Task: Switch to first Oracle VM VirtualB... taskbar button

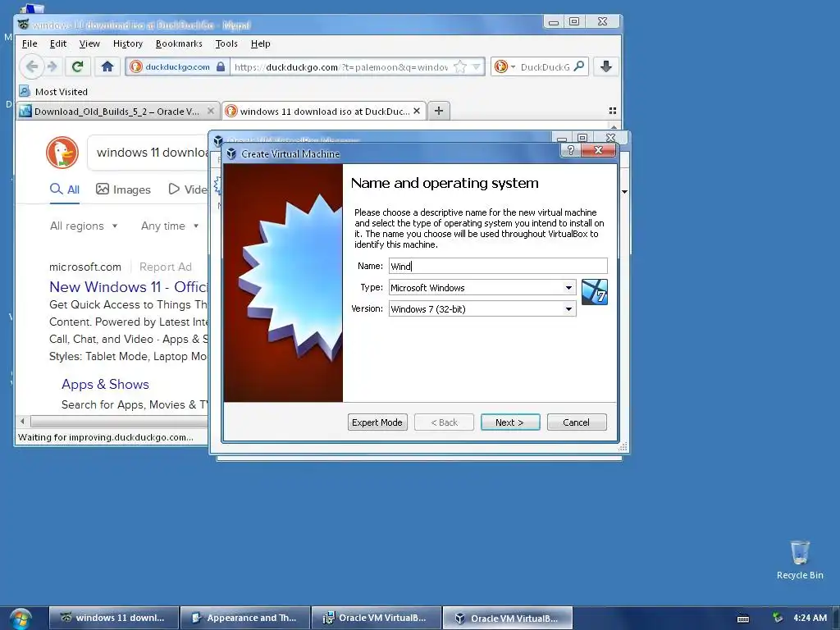Action: pyautogui.click(x=377, y=618)
